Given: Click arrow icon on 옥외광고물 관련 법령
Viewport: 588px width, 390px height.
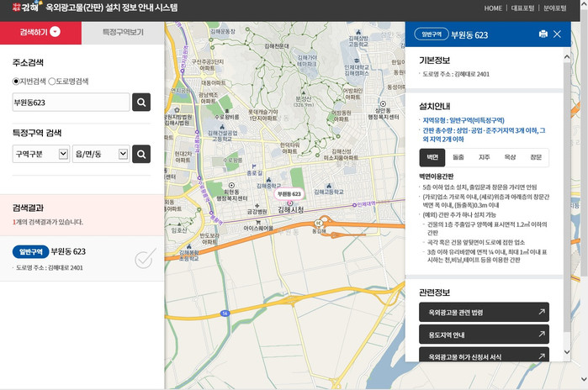Looking at the screenshot, I should pyautogui.click(x=541, y=313).
